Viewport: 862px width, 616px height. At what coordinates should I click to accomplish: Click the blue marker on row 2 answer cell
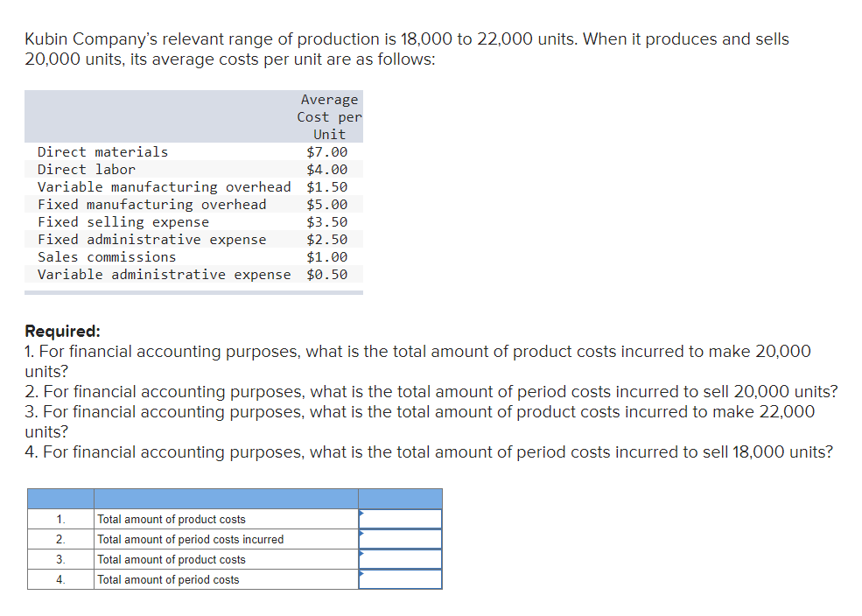(x=360, y=534)
